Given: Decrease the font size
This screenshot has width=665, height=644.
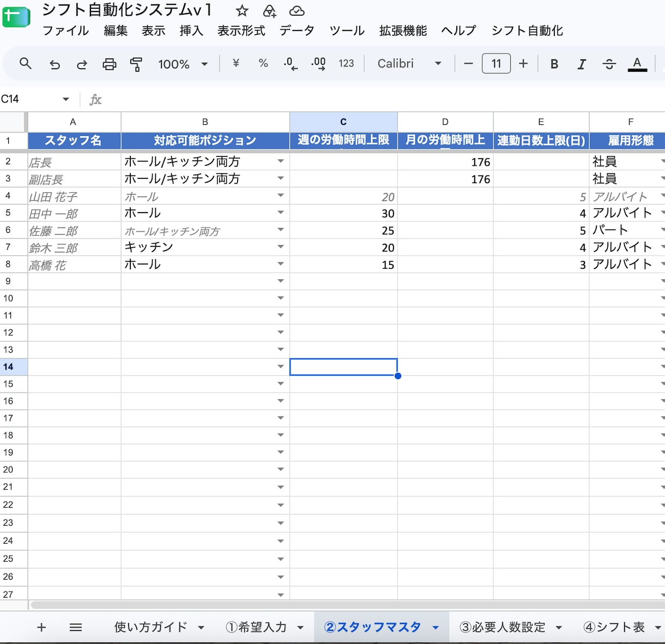Looking at the screenshot, I should tap(468, 64).
